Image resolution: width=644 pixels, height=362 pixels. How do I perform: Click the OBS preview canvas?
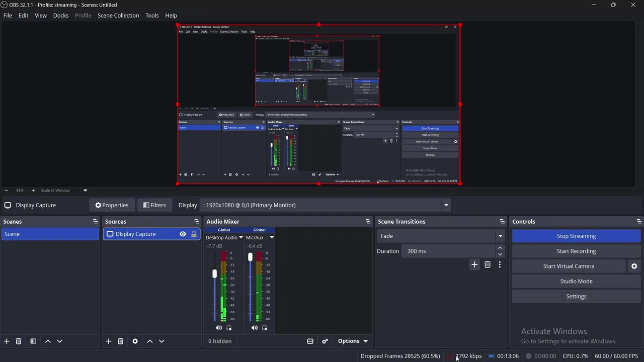(319, 104)
